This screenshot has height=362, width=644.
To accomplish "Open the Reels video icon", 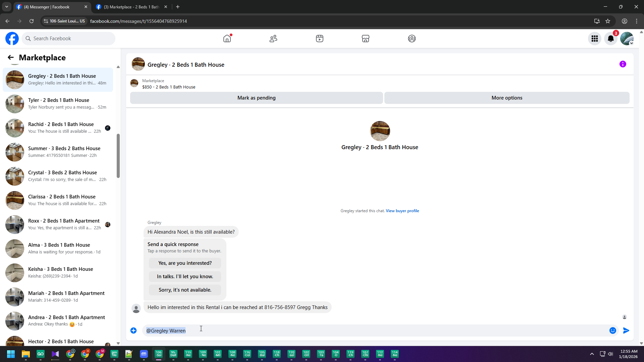I will [319, 39].
